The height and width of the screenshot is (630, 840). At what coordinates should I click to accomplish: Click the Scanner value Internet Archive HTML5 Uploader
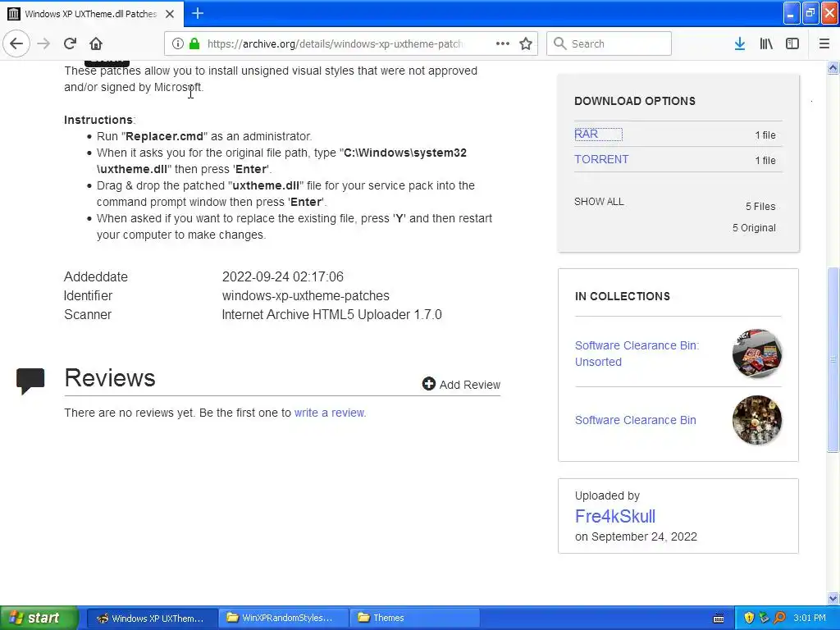coord(332,314)
